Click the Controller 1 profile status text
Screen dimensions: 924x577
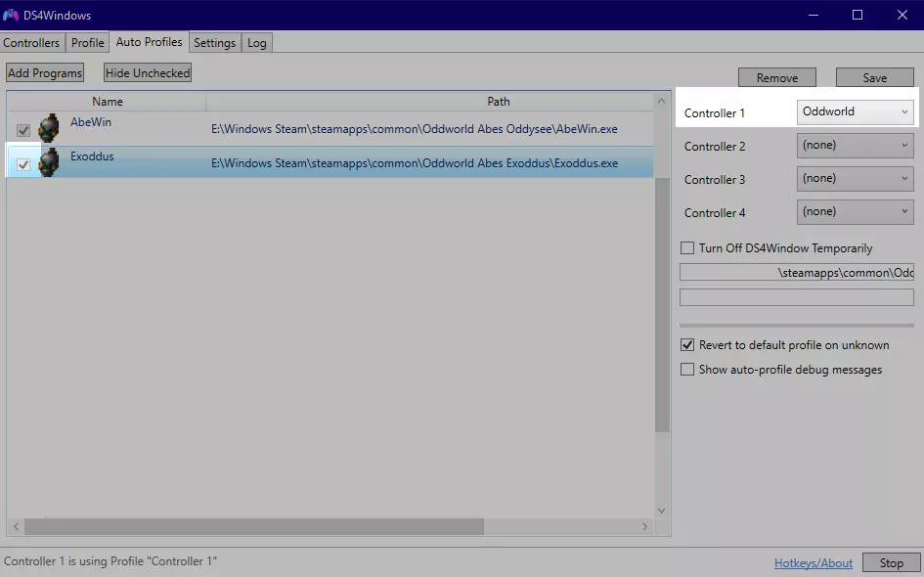[110, 561]
